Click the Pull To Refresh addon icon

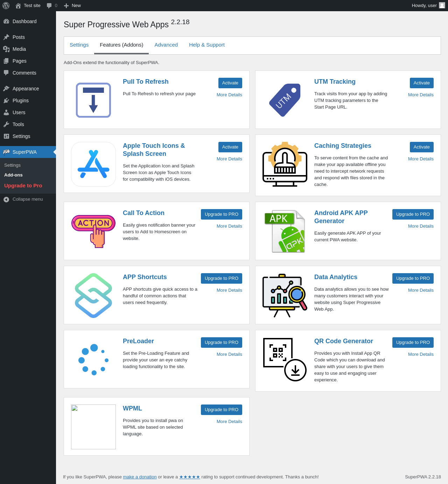93,100
